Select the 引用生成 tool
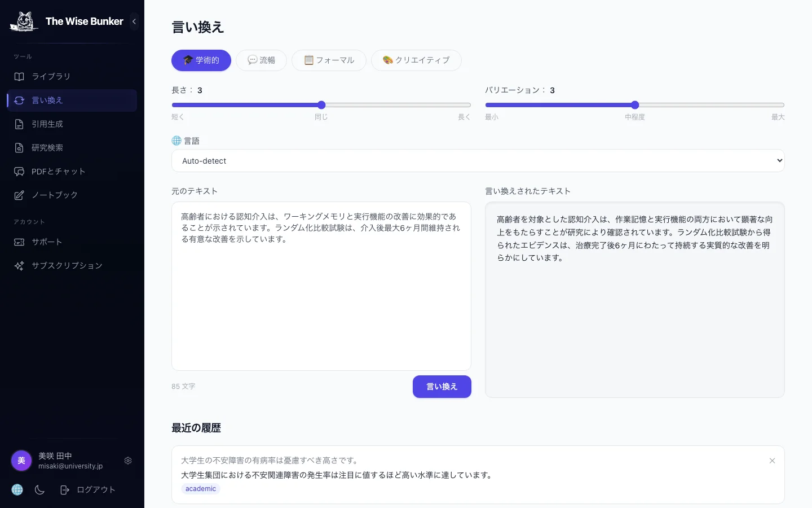Viewport: 812px width, 508px height. (47, 124)
